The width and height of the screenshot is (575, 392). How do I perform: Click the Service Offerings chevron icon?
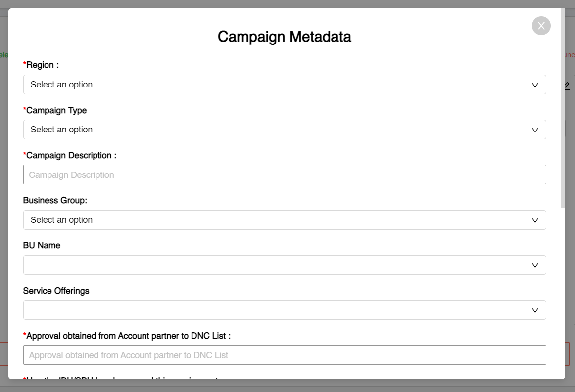[x=535, y=310]
